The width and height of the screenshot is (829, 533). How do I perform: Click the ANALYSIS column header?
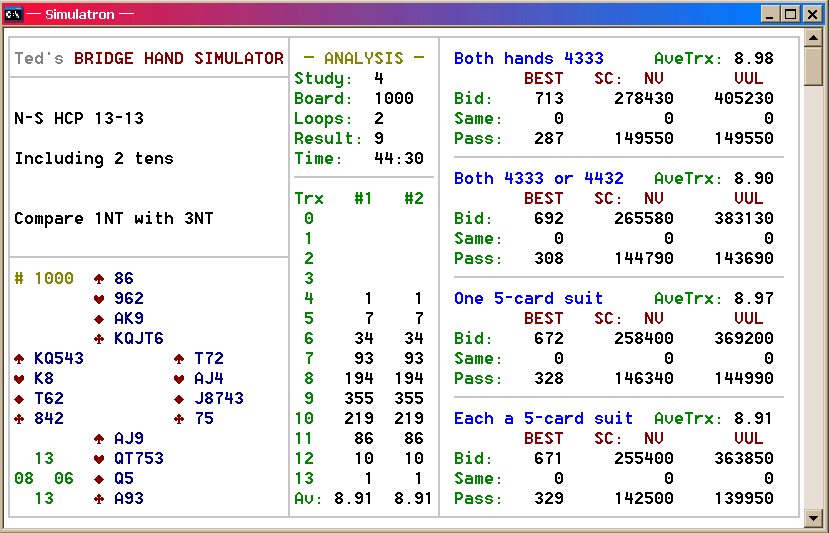pos(363,58)
